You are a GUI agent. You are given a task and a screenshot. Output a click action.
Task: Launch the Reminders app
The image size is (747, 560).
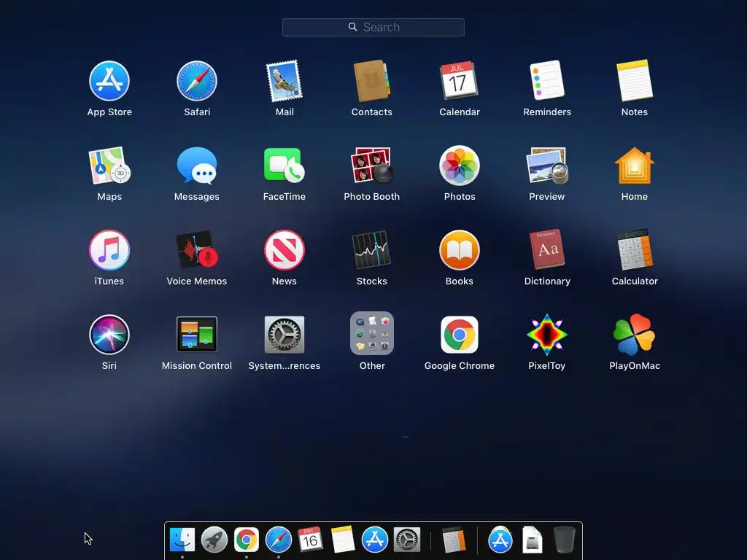pos(547,81)
